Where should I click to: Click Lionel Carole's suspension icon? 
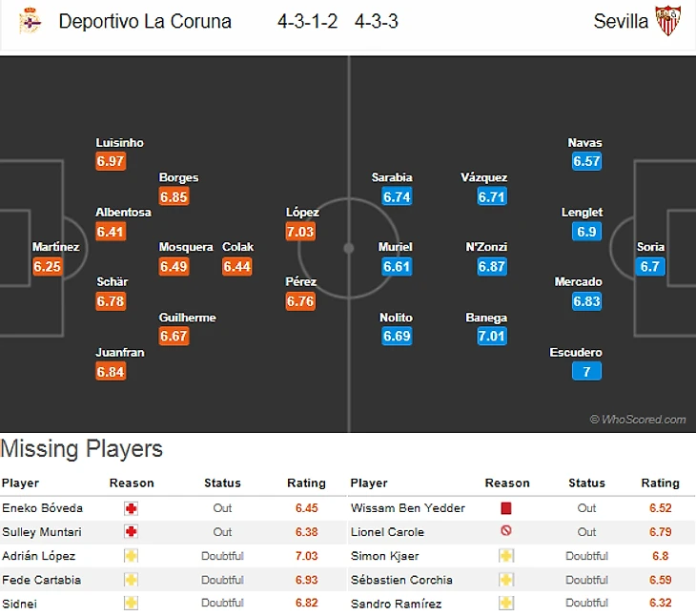point(506,532)
